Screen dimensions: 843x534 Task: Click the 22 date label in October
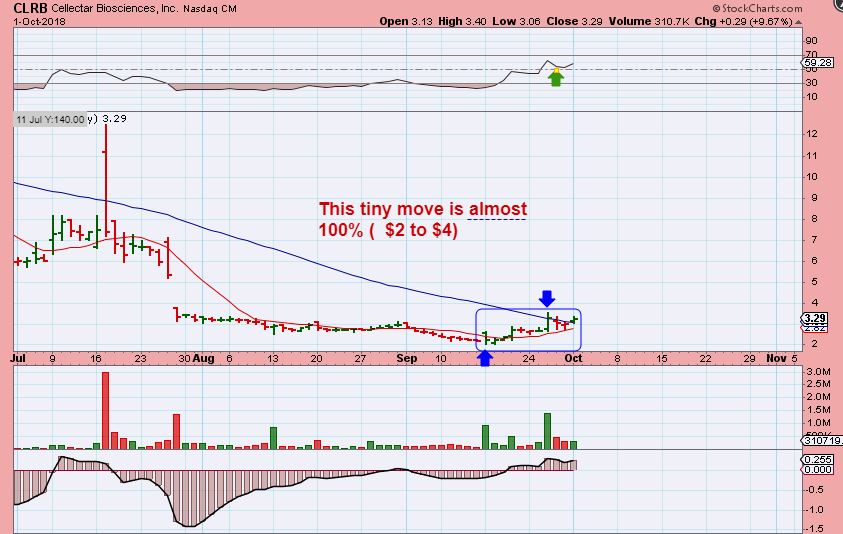(x=705, y=358)
